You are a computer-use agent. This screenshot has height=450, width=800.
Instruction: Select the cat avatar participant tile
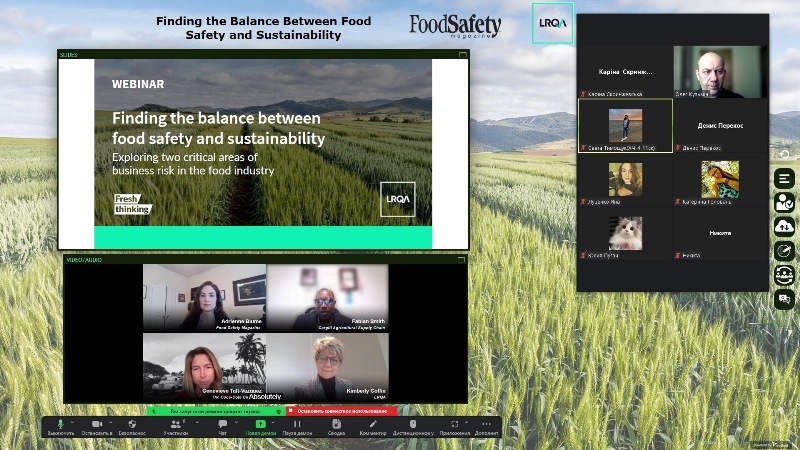coord(626,233)
